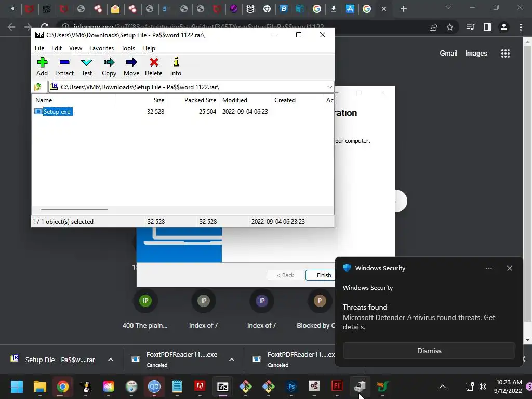Click the 7-Zip archive path field

point(191,87)
